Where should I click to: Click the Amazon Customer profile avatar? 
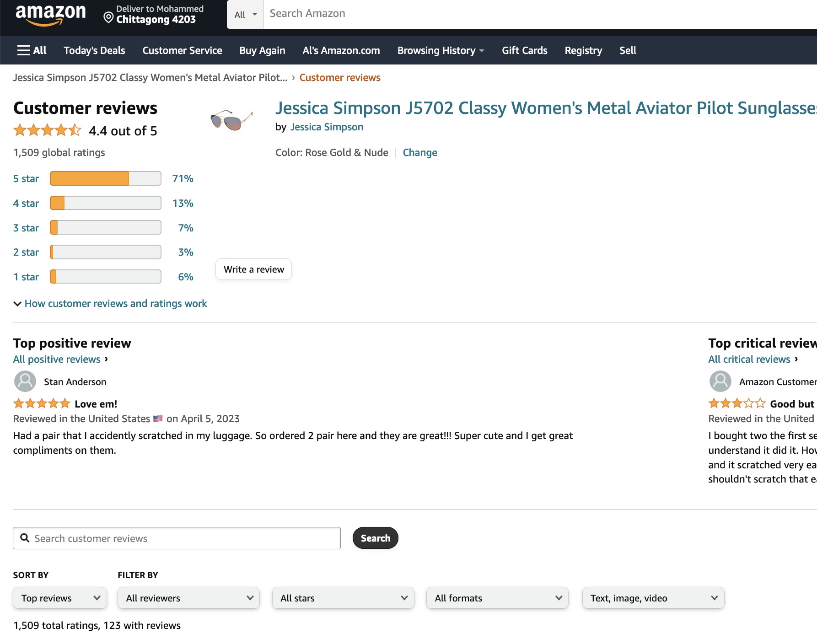click(x=720, y=381)
